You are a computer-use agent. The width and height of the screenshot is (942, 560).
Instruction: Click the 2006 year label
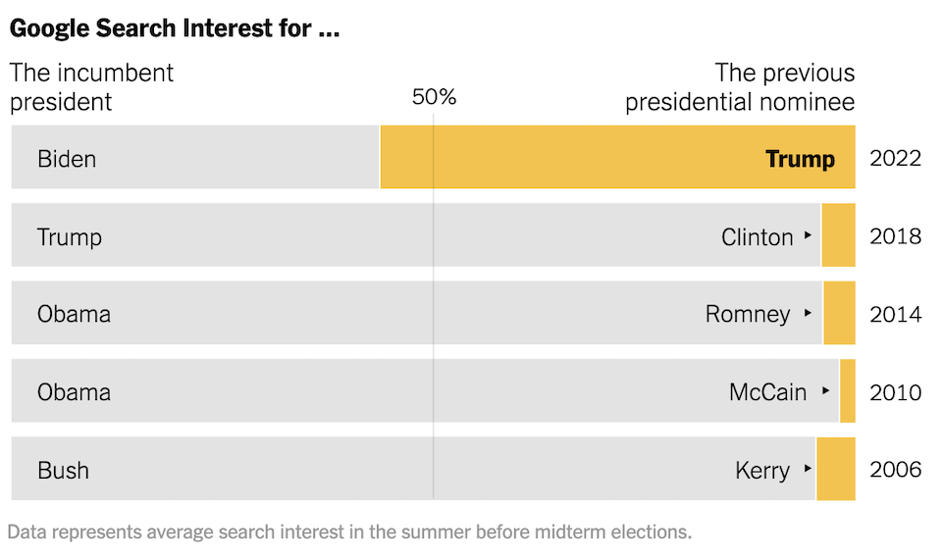click(895, 470)
